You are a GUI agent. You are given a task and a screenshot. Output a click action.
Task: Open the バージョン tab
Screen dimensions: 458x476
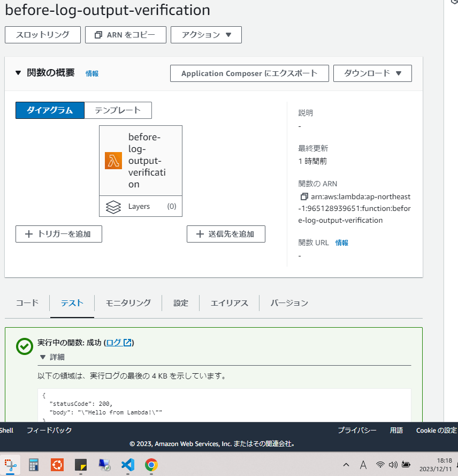pos(289,303)
